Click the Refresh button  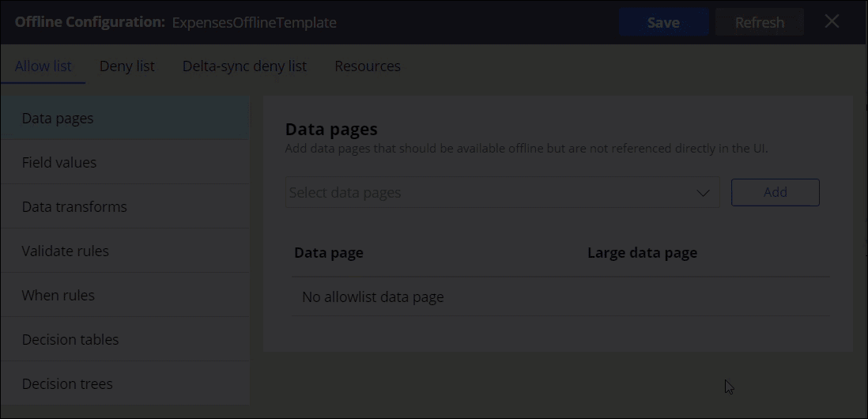[760, 22]
